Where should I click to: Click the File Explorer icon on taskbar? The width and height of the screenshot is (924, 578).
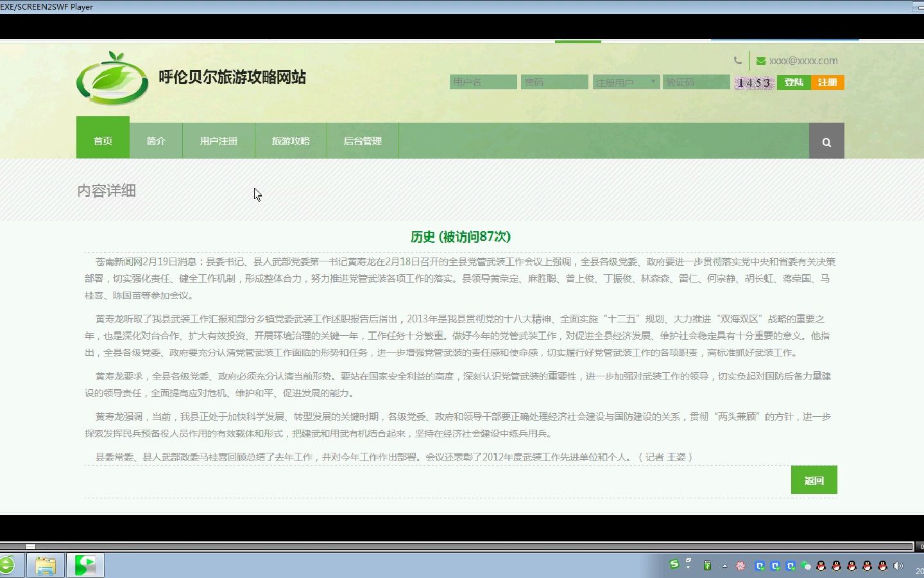coord(45,565)
